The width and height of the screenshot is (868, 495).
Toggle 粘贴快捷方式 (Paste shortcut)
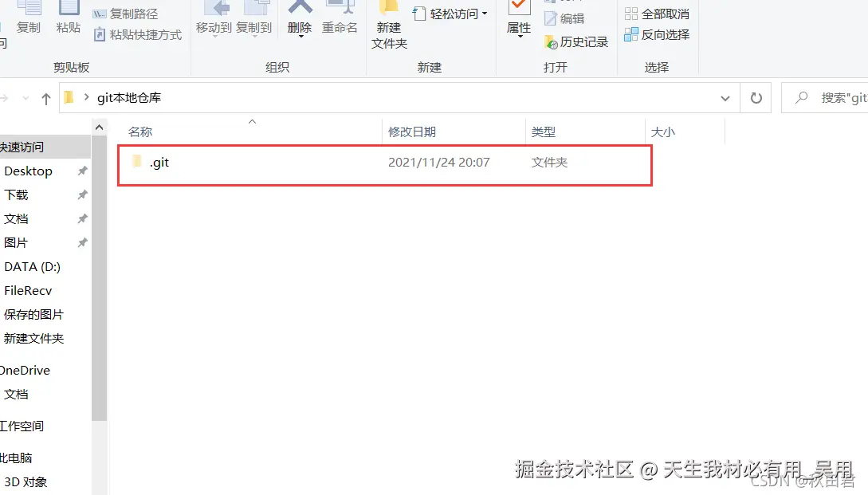(x=137, y=35)
